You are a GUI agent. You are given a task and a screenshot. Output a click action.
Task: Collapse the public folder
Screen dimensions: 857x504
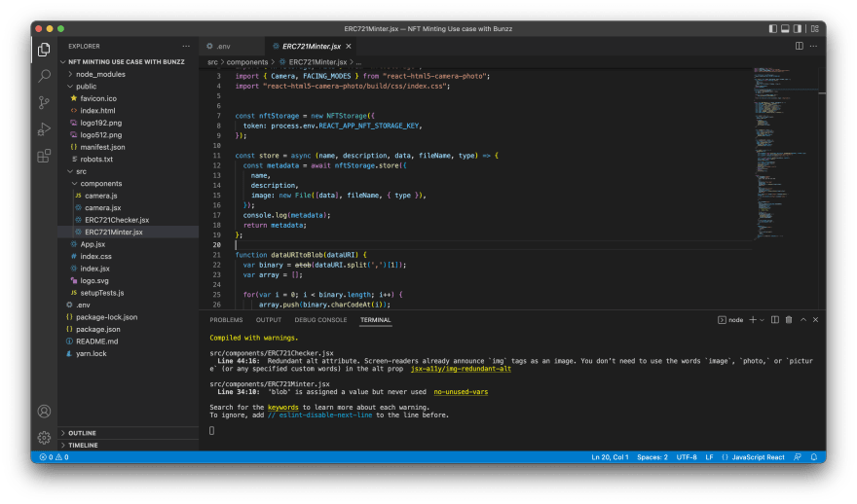[x=128, y=87]
